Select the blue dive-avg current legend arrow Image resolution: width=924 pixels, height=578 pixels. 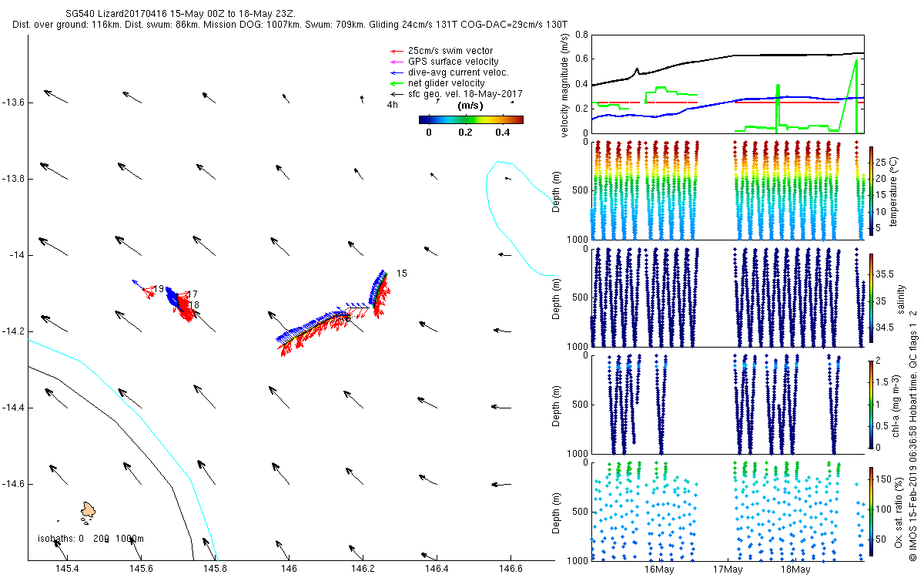397,72
